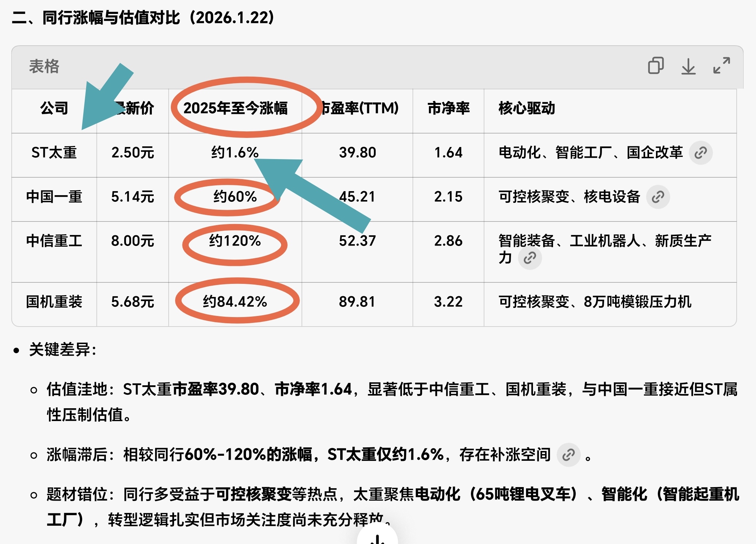The image size is (756, 544).
Task: Click the 约84.42% cell for 国机重装
Action: [x=235, y=302]
